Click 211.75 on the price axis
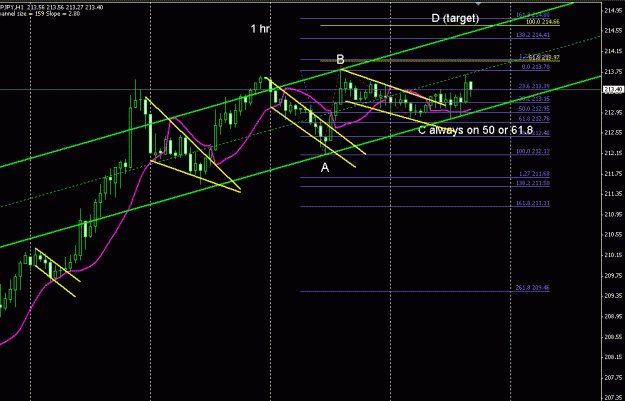Image resolution: width=625 pixels, height=401 pixels. (614, 173)
